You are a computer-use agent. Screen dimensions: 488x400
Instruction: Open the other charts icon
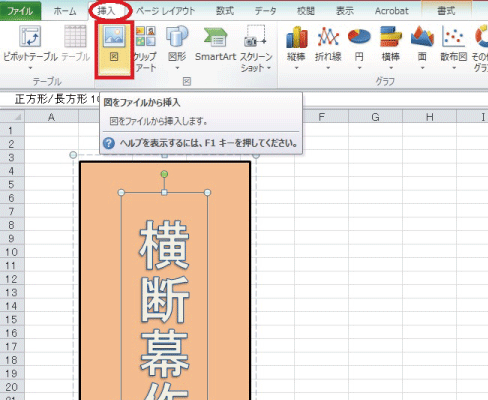481,37
